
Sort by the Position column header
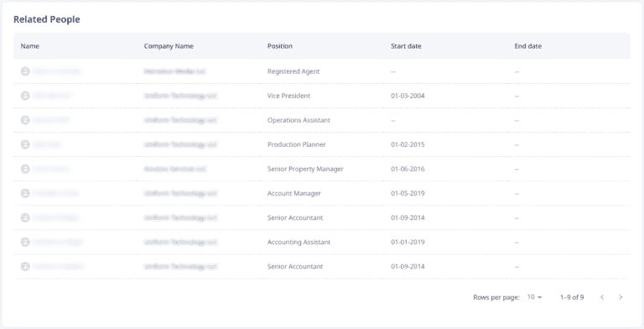[x=280, y=46]
